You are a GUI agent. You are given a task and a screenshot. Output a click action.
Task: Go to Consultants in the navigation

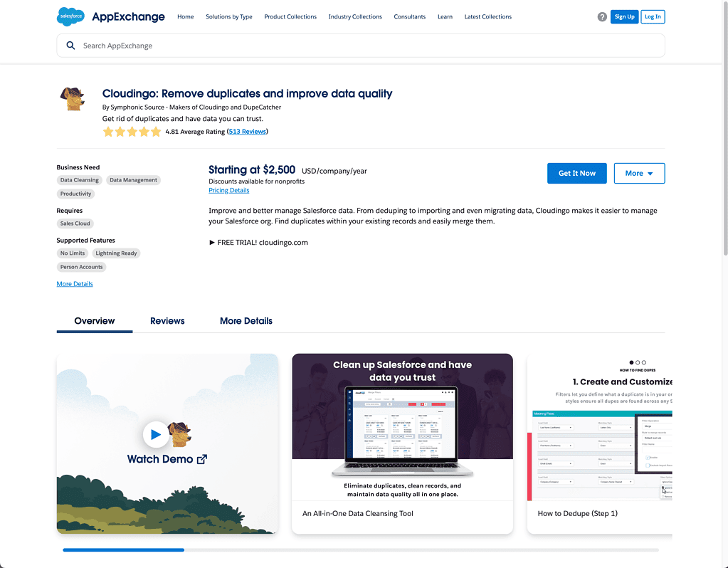pos(409,16)
